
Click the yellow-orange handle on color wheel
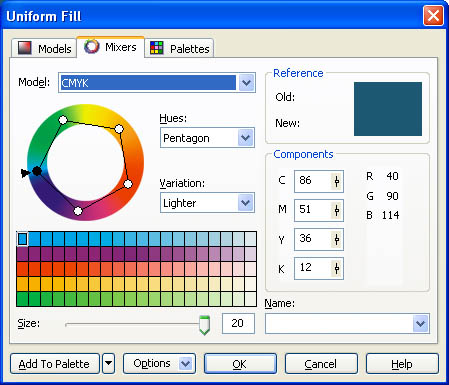(119, 129)
